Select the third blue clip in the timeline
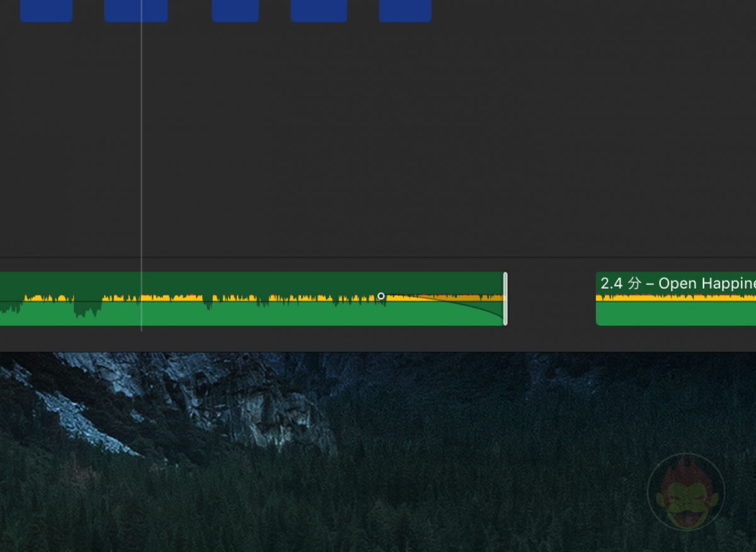Viewport: 756px width, 552px height. pyautogui.click(x=236, y=9)
